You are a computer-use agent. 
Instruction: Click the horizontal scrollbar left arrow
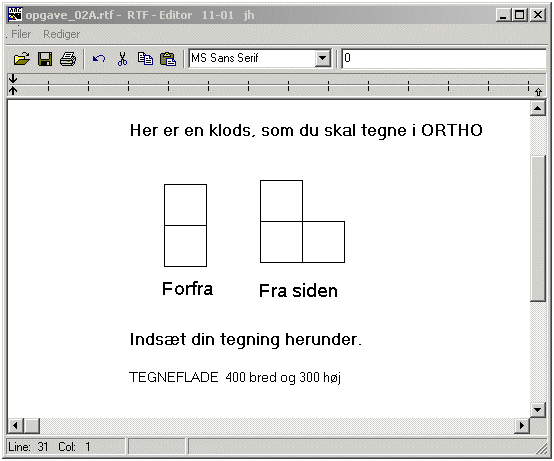(x=15, y=425)
